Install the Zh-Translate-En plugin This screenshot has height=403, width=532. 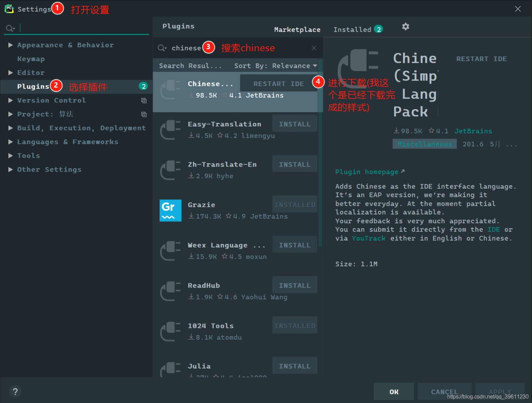click(295, 164)
